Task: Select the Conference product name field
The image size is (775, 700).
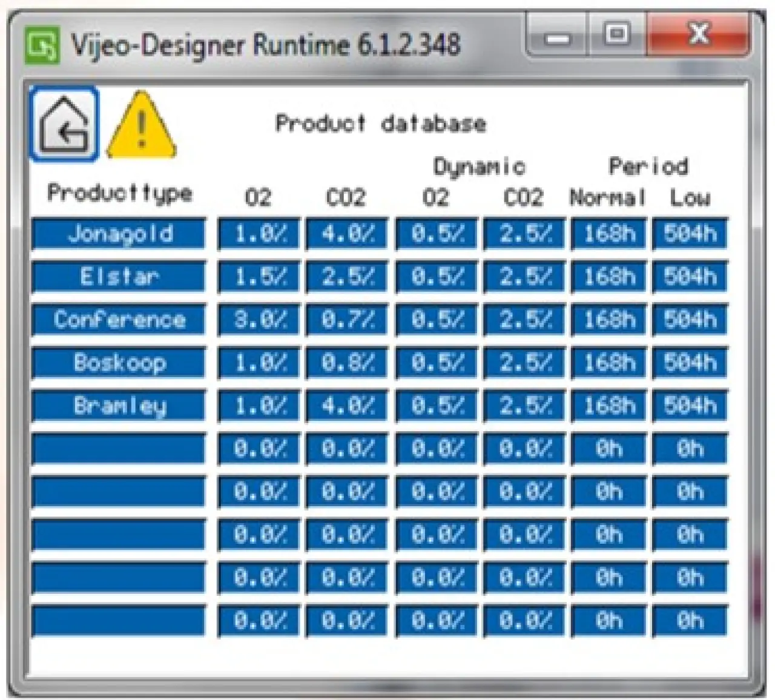Action: tap(119, 320)
